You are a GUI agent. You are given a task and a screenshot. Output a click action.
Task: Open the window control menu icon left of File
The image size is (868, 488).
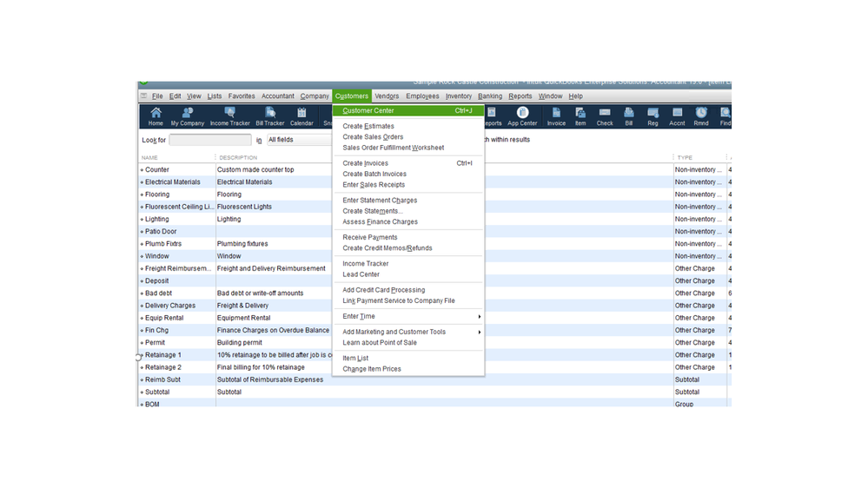coord(144,96)
